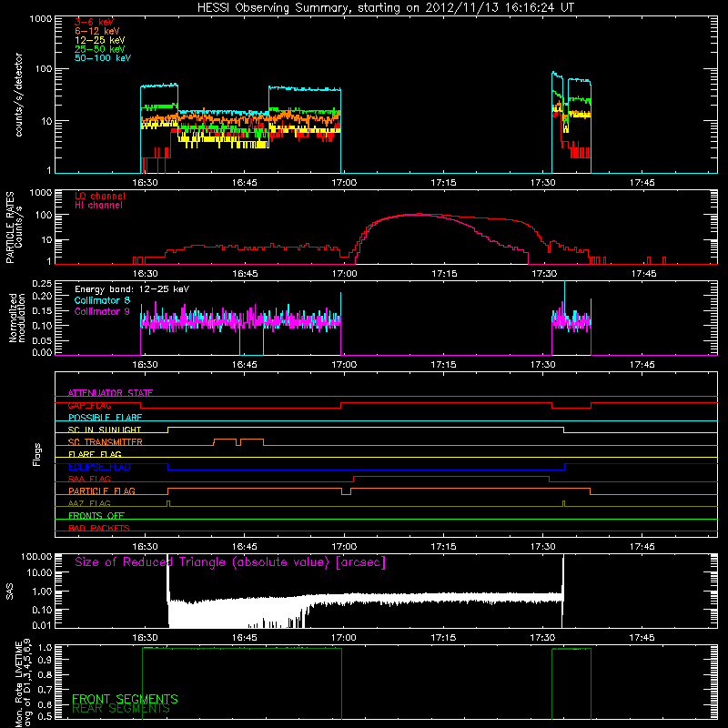This screenshot has width=728, height=728.
Task: Click the 17:00 tick label under counts plot
Action: click(344, 183)
